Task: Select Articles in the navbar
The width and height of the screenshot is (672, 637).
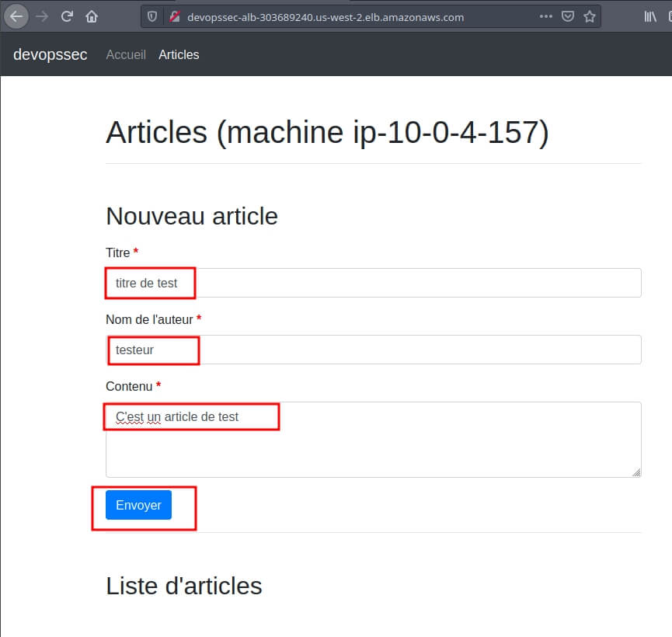Action: point(179,54)
